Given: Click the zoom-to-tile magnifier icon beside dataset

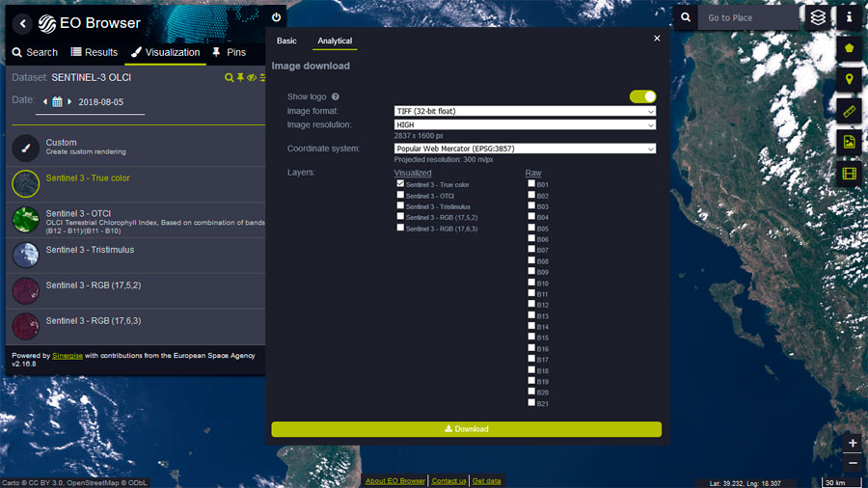Looking at the screenshot, I should coord(229,77).
